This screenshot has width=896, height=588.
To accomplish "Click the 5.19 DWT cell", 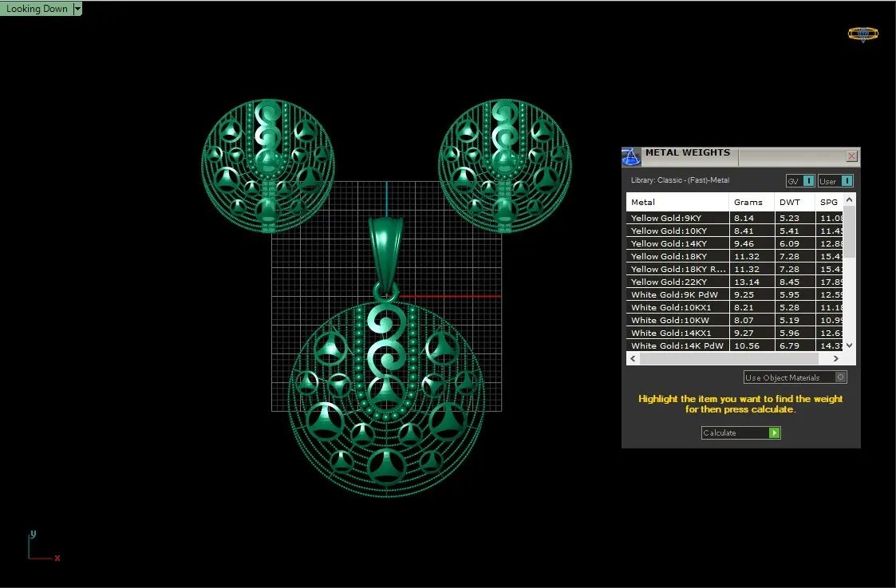I will (795, 320).
